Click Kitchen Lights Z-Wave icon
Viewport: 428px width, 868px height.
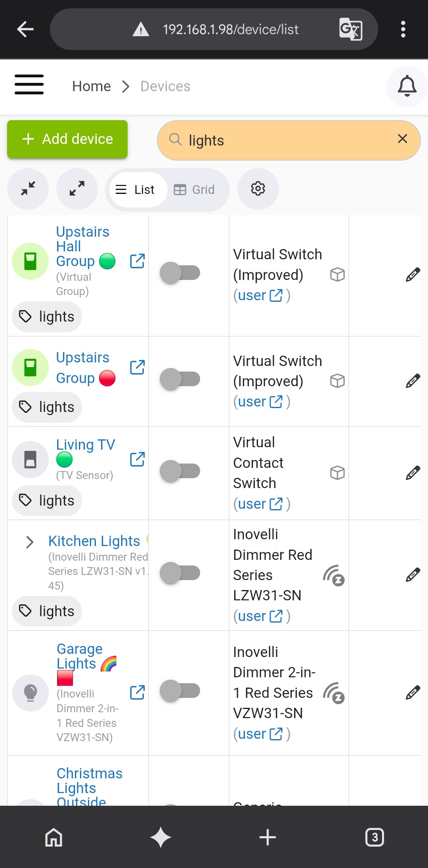[x=334, y=575]
